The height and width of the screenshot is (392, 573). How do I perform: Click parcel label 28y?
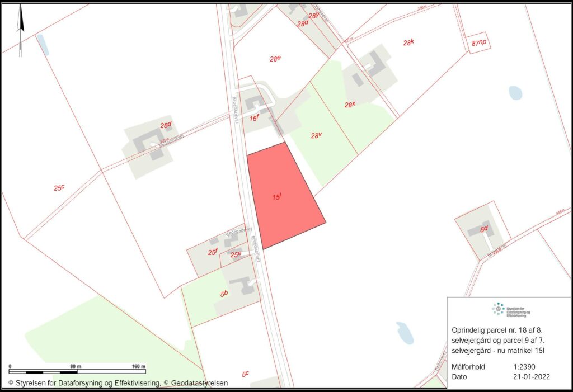(313, 16)
